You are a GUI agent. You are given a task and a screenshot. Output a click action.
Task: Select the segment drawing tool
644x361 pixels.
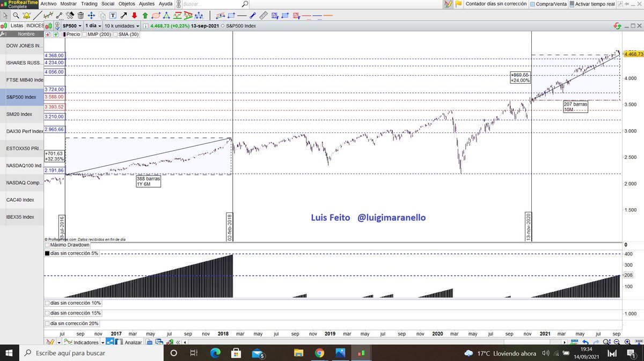pos(59,15)
